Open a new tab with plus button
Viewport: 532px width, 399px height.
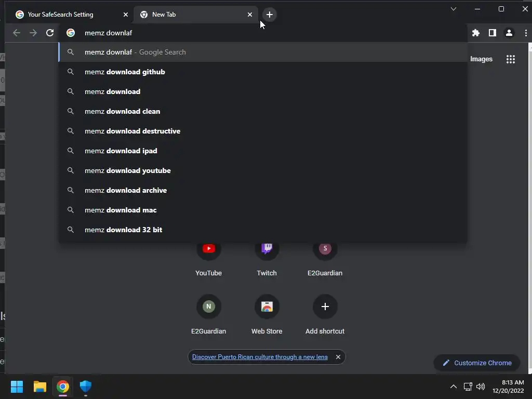tap(270, 15)
